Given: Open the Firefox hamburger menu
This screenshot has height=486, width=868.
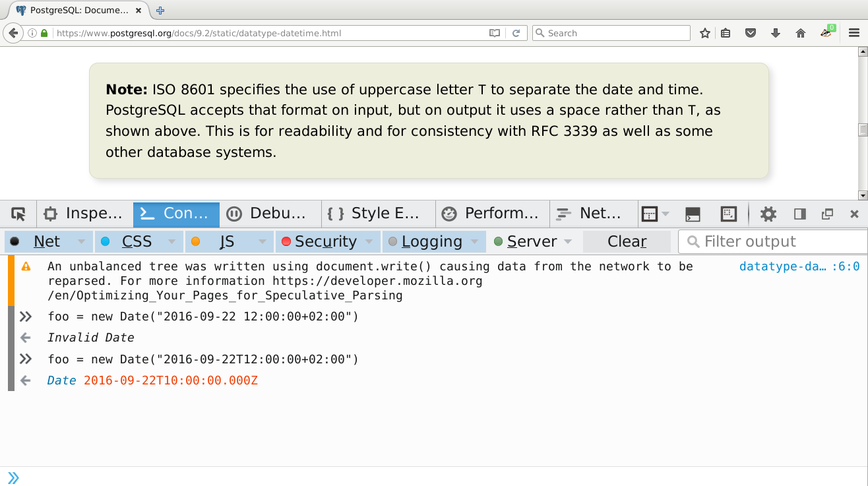Looking at the screenshot, I should coord(853,33).
